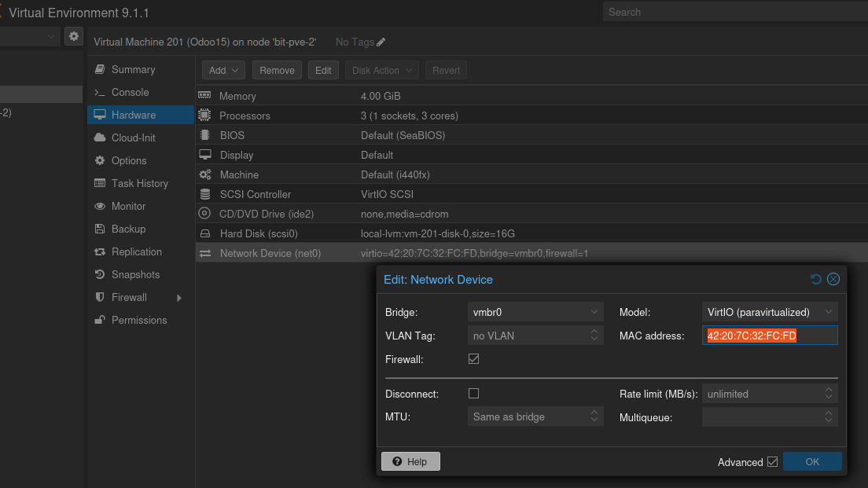Switch to the Console tab

coord(130,92)
